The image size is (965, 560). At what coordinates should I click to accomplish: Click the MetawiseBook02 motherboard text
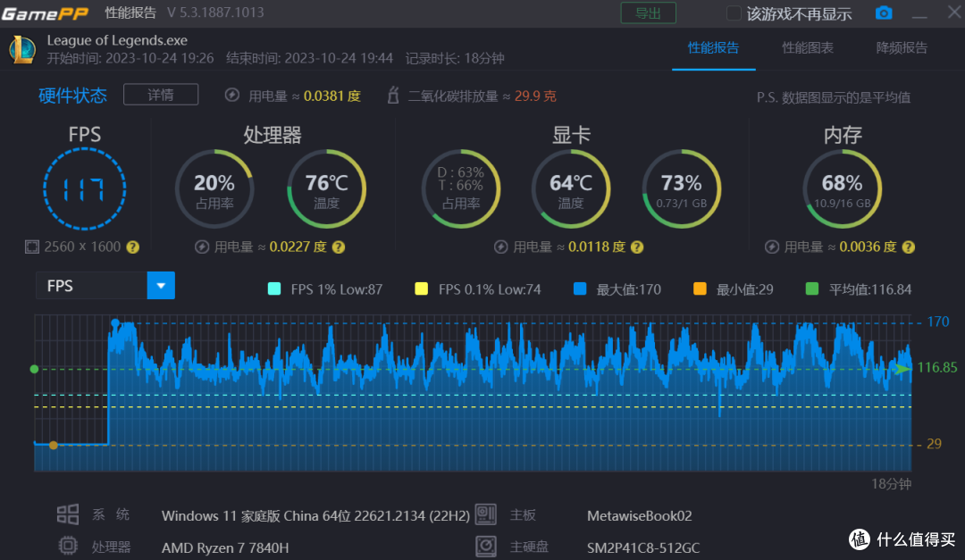640,515
